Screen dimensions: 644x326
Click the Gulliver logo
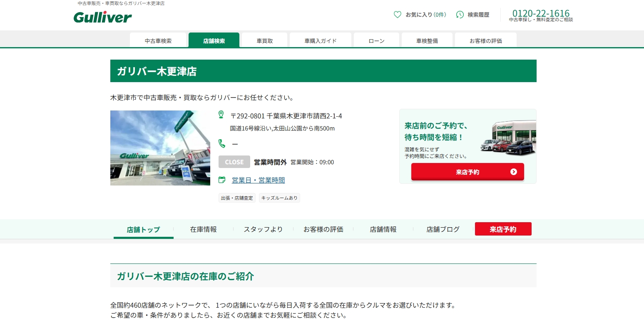click(x=102, y=17)
